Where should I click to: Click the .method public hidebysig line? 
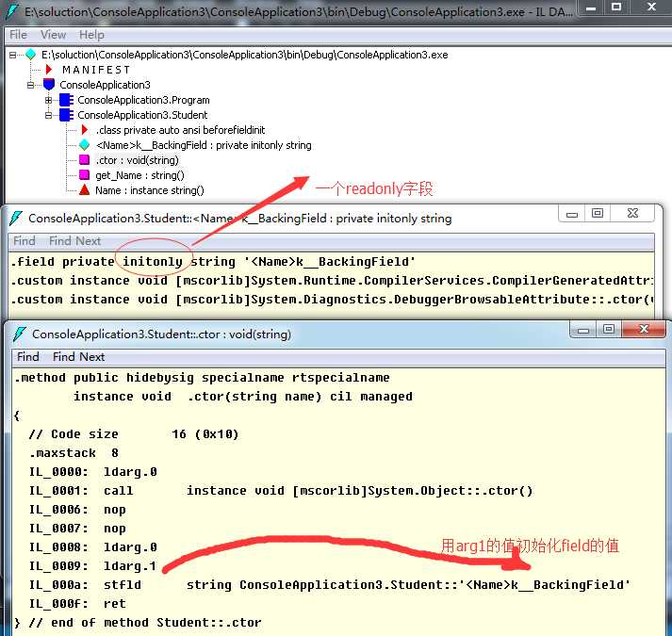tap(202, 378)
